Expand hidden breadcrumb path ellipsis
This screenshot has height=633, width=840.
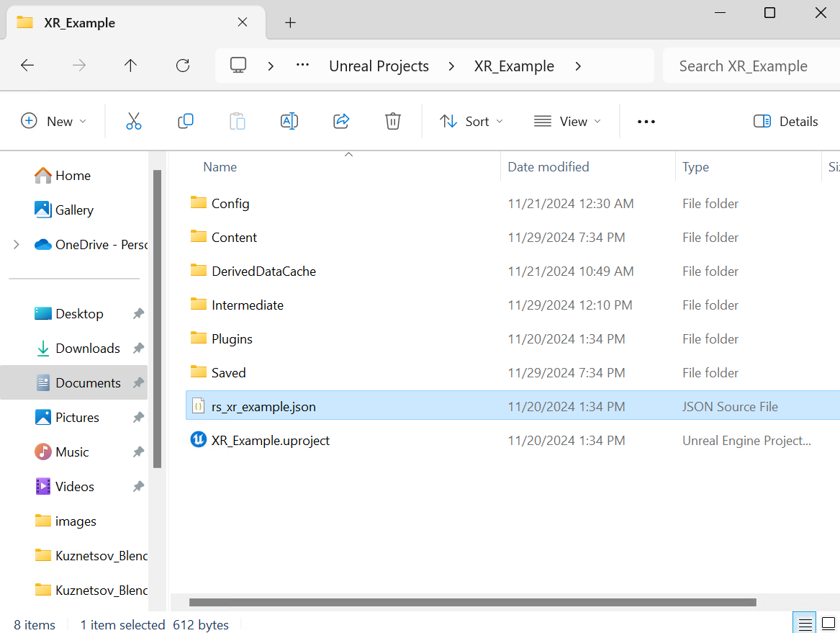click(x=303, y=66)
